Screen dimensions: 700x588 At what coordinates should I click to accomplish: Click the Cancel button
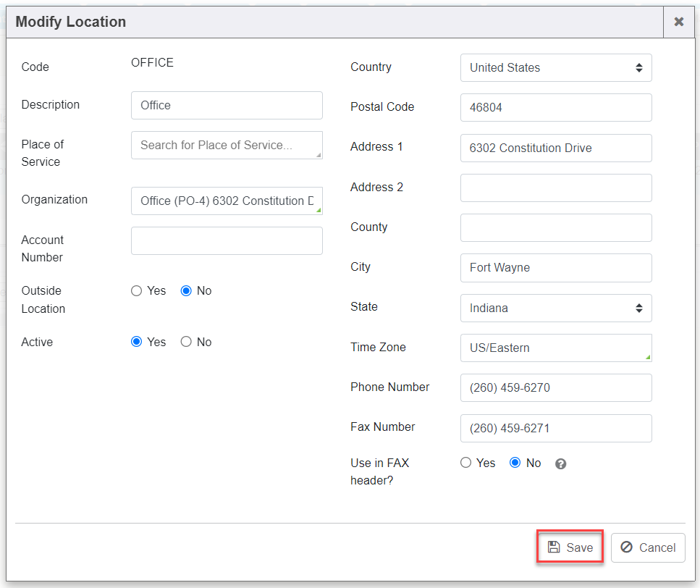pos(648,547)
